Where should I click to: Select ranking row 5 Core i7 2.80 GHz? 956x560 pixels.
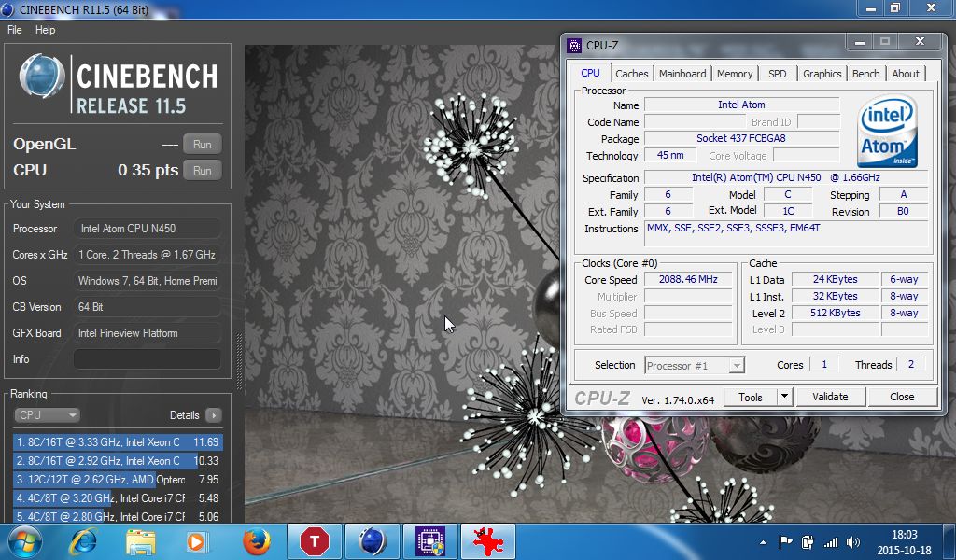click(x=118, y=516)
